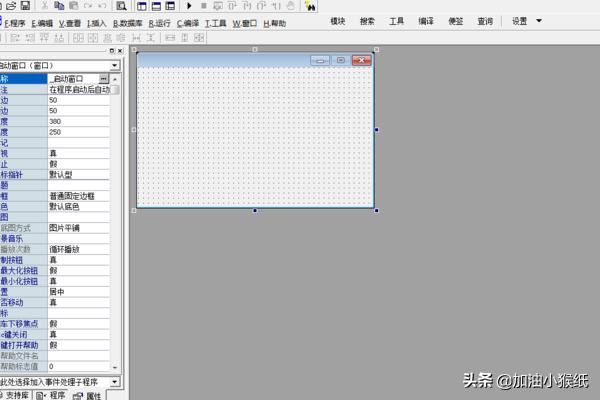This screenshot has width=600, height=400.
Task: Expand the 设置 dropdown arrow
Action: coord(539,21)
